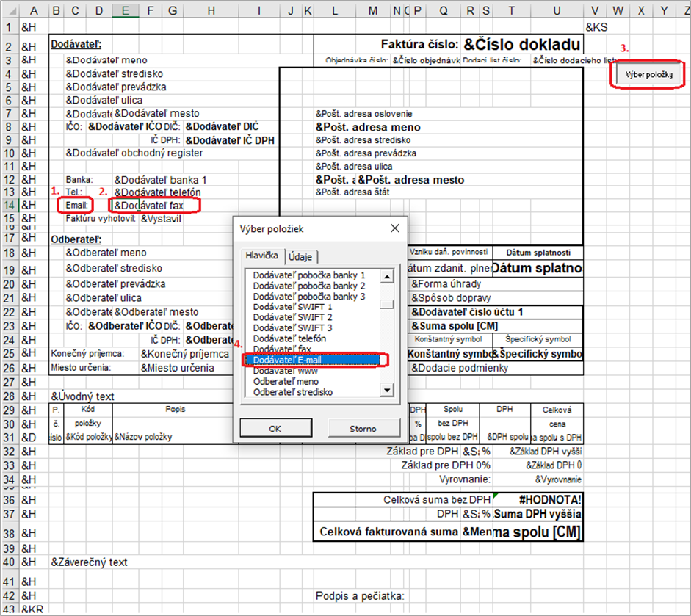Select 'Dodávateľ pobočka banky 3' in list
Viewport: 691px width, 616px height.
309,296
